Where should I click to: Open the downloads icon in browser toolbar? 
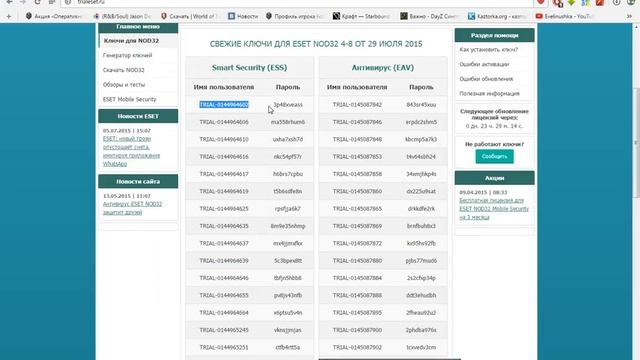tap(616, 2)
